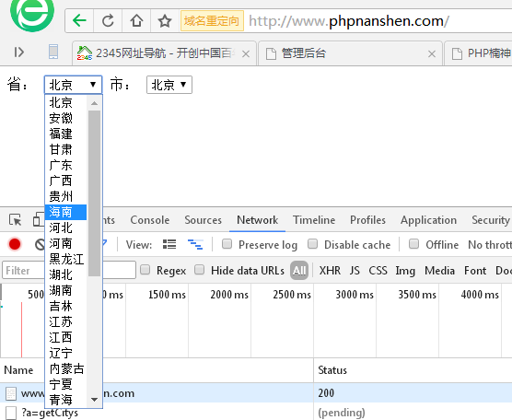This screenshot has width=512, height=420.
Task: Select 宁夏 in the province list
Action: pos(66,385)
